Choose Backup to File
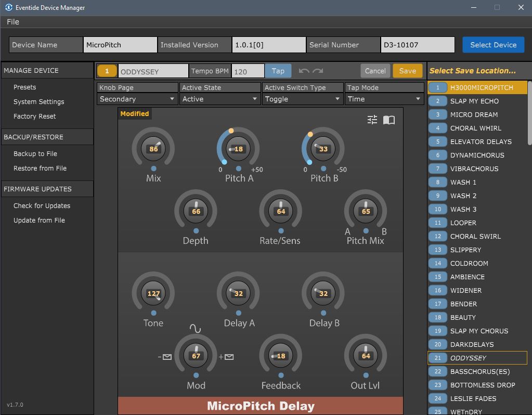Viewport: 532px width, 415px height. (35, 154)
